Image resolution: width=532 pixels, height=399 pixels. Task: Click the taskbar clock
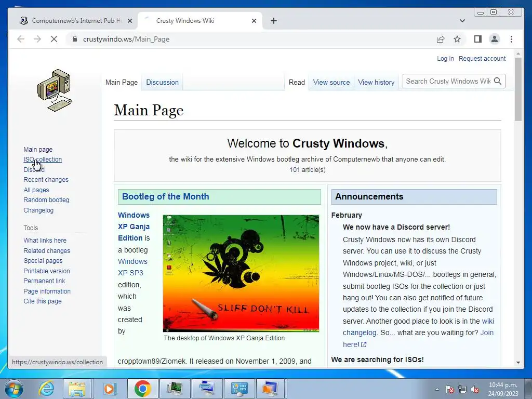tap(503, 389)
